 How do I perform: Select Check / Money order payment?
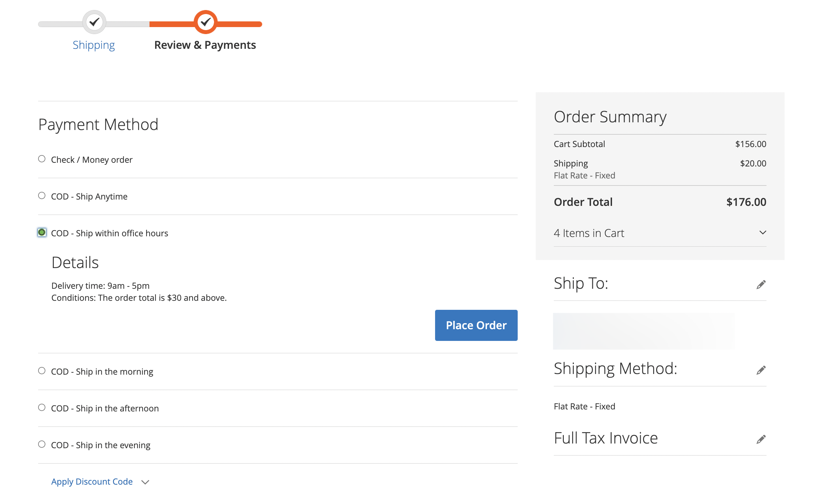tap(41, 159)
